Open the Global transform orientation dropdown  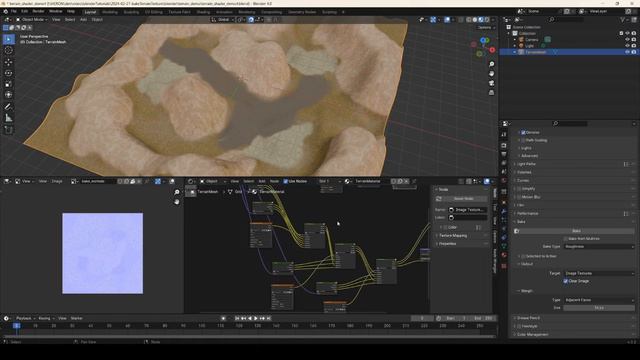223,20
